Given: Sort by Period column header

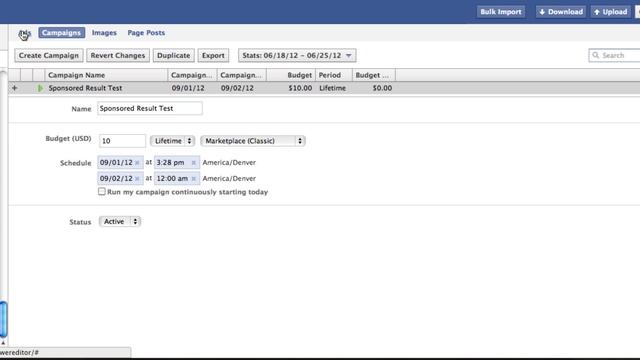Looking at the screenshot, I should (333, 75).
